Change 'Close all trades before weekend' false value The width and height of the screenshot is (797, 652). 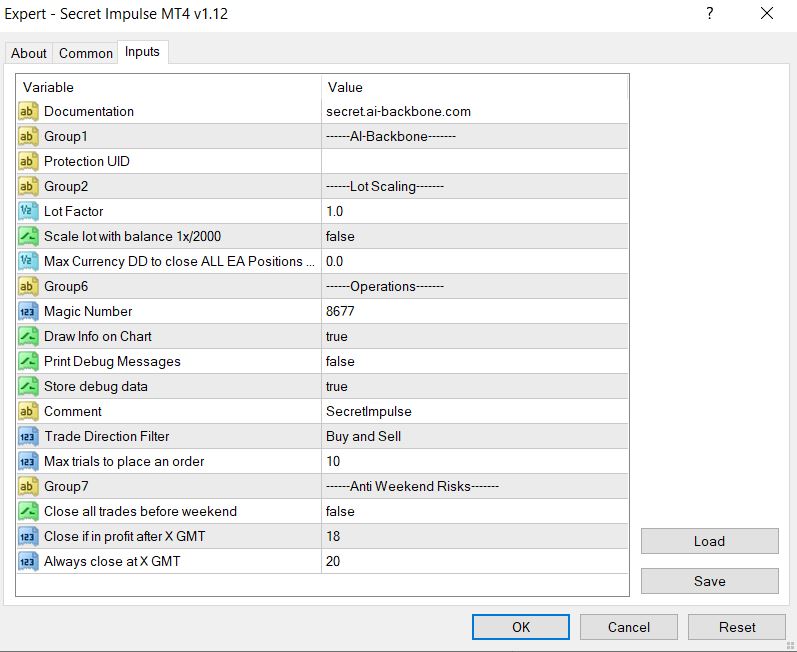point(475,511)
